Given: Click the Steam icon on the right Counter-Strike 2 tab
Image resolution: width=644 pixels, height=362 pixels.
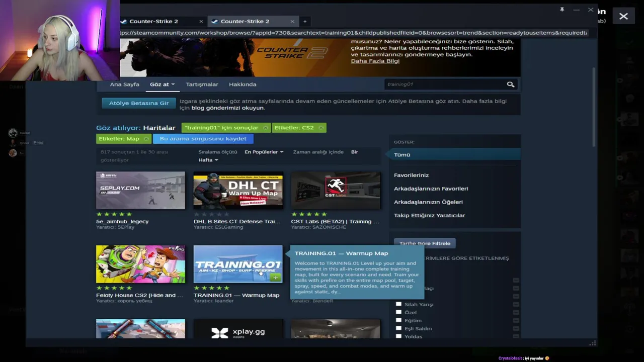Looking at the screenshot, I should 215,21.
